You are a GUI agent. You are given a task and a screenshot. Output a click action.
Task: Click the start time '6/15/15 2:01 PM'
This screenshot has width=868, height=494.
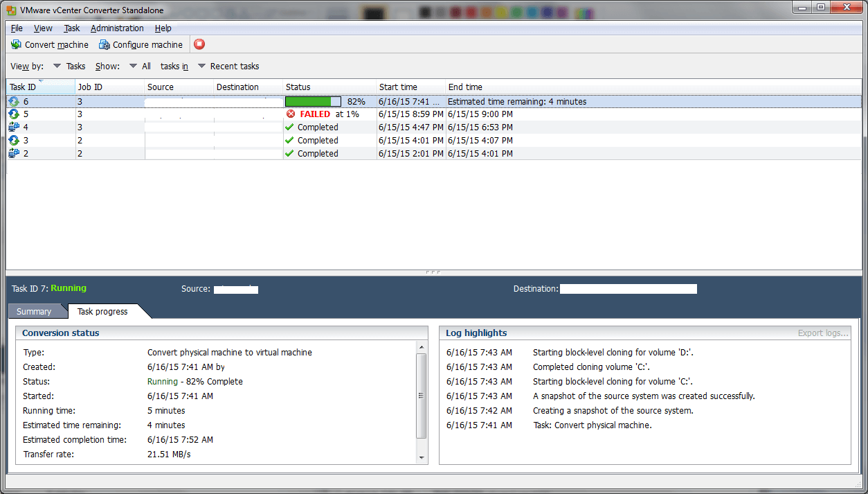tap(411, 154)
